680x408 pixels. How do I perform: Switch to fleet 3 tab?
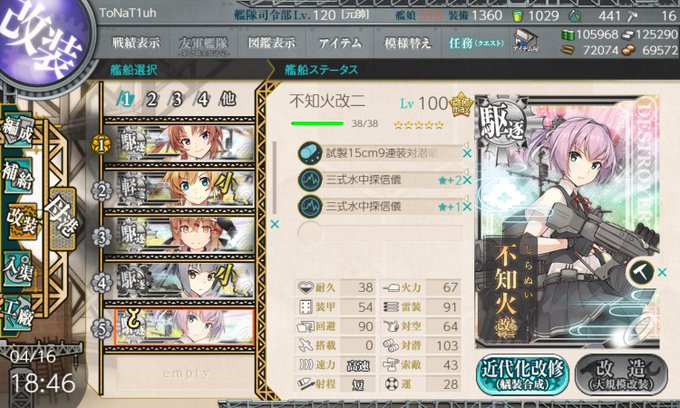click(x=177, y=100)
